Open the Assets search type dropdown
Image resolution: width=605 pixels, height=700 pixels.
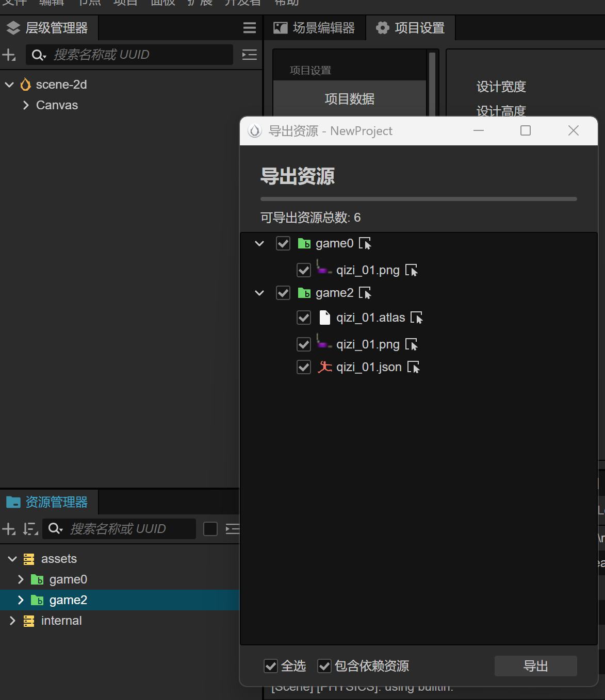pyautogui.click(x=56, y=529)
